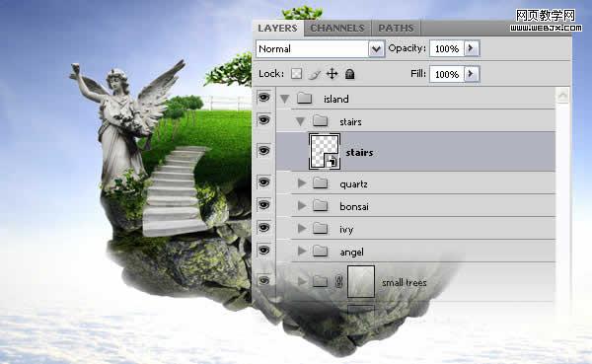Select the angel group name

352,253
